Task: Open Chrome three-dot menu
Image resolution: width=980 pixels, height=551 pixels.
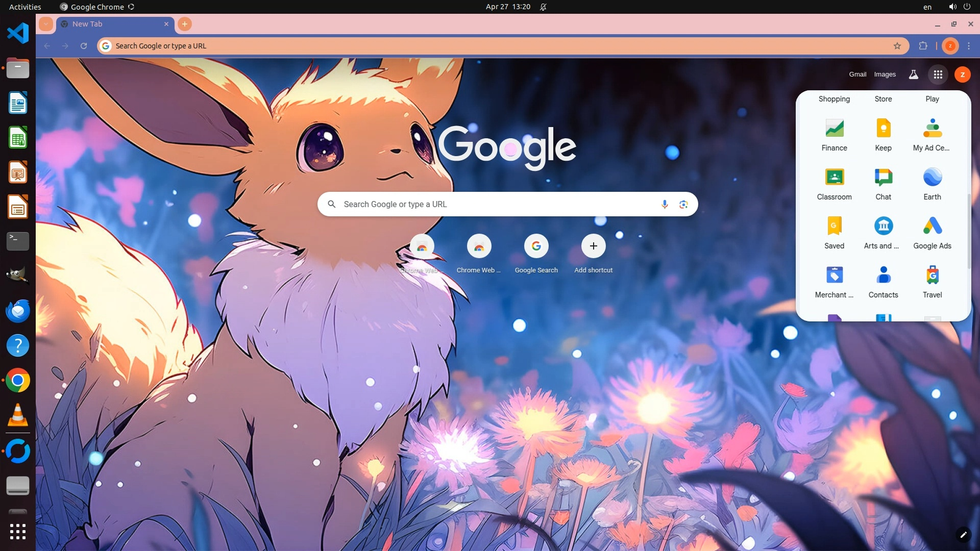Action: [969, 46]
